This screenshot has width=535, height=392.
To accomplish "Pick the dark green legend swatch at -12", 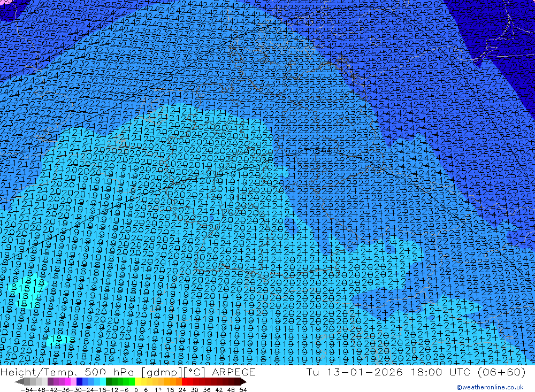I will click(109, 381).
